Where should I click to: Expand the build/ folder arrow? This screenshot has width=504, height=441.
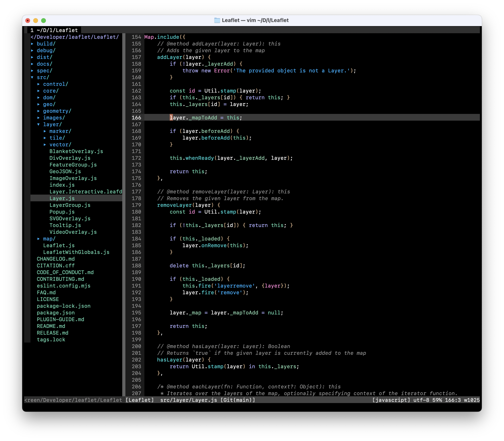(x=32, y=44)
